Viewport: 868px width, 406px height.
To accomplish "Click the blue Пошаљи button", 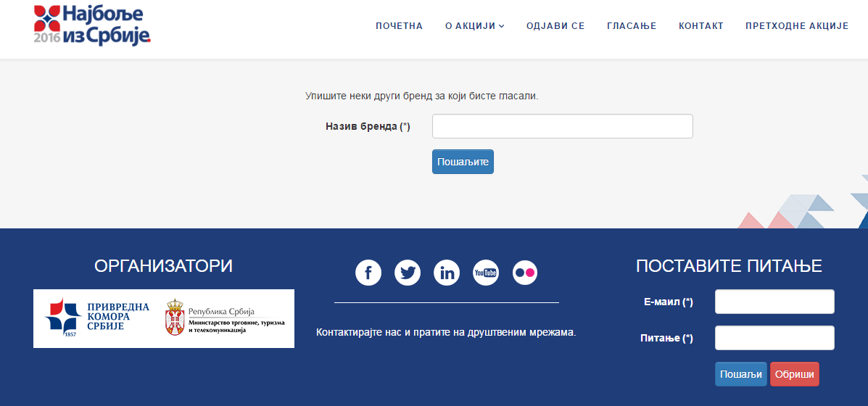I will [x=740, y=374].
